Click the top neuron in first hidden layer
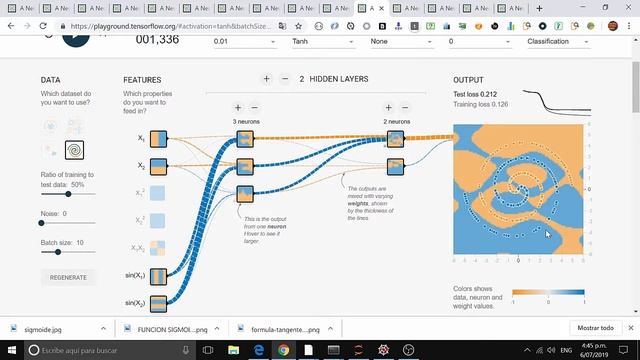640x360 pixels. tap(245, 139)
